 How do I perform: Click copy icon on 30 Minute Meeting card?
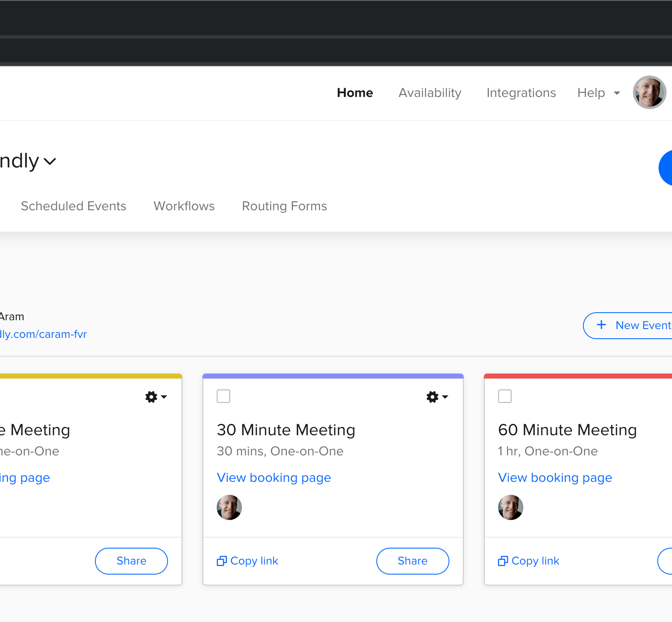click(x=222, y=561)
